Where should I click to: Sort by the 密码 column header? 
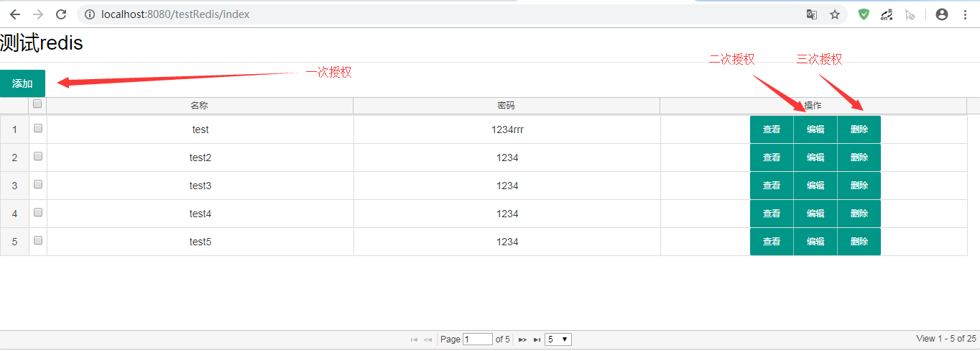pos(507,106)
